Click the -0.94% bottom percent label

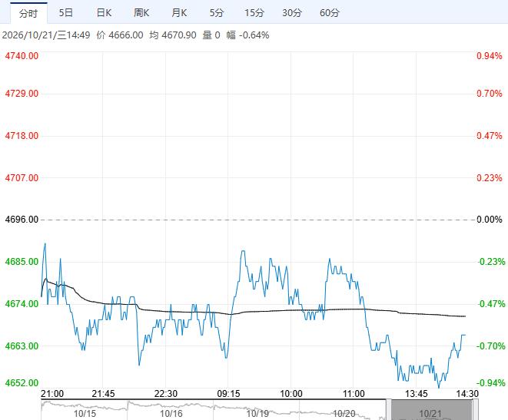[x=492, y=383]
